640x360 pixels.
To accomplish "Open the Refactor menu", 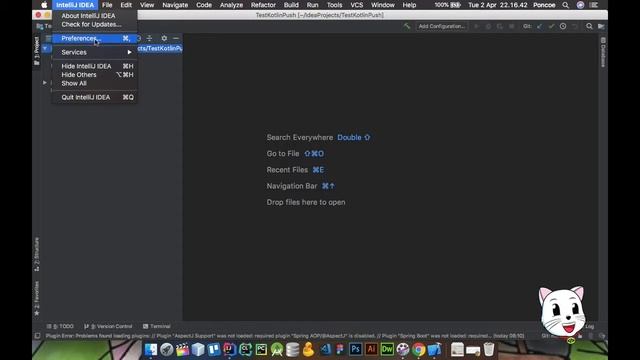I will pyautogui.click(x=263, y=5).
